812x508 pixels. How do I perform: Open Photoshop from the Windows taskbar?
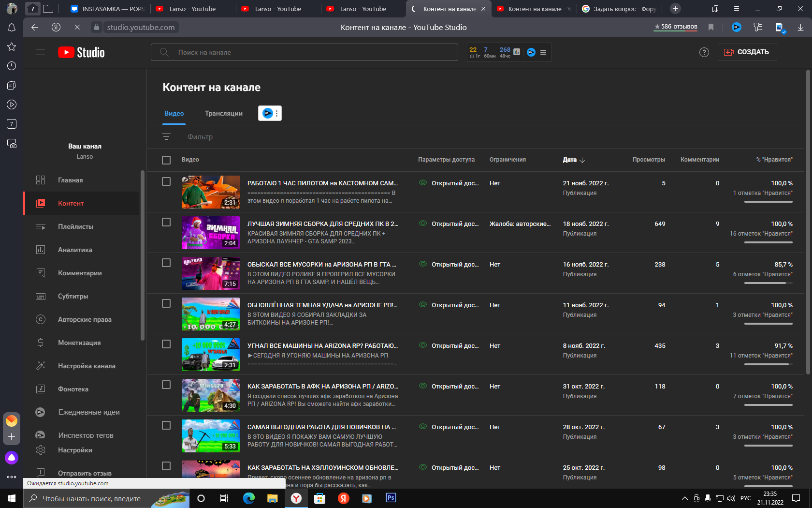pyautogui.click(x=391, y=498)
